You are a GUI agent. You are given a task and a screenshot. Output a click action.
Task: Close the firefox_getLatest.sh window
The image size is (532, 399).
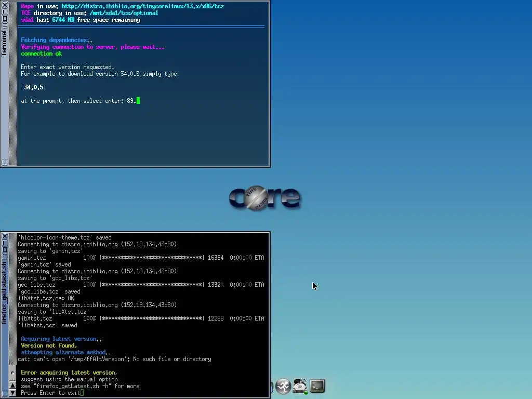5,236
